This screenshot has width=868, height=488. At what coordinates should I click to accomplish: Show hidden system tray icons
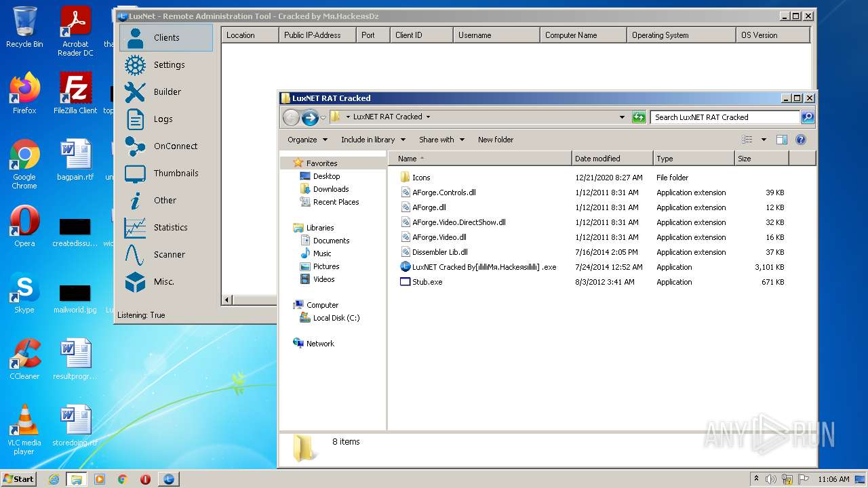click(x=756, y=479)
